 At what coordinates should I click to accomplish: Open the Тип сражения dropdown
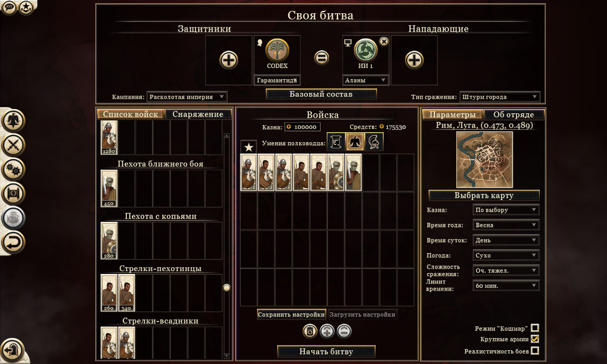tap(500, 97)
